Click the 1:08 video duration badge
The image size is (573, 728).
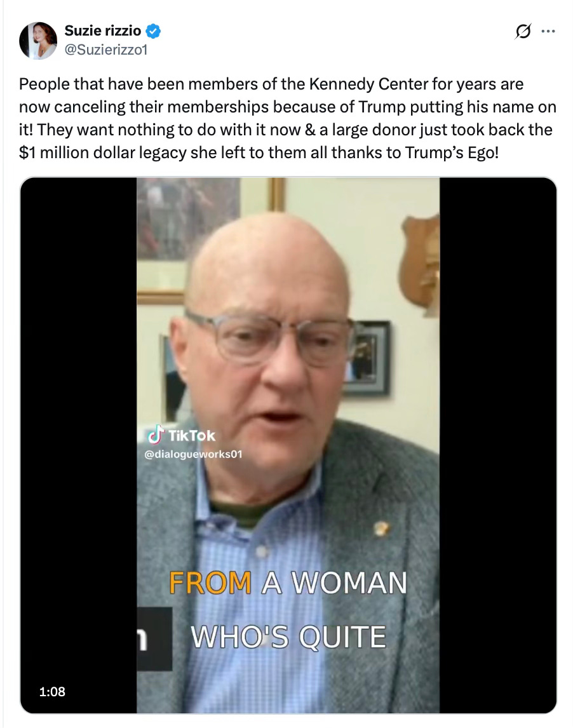click(x=52, y=691)
